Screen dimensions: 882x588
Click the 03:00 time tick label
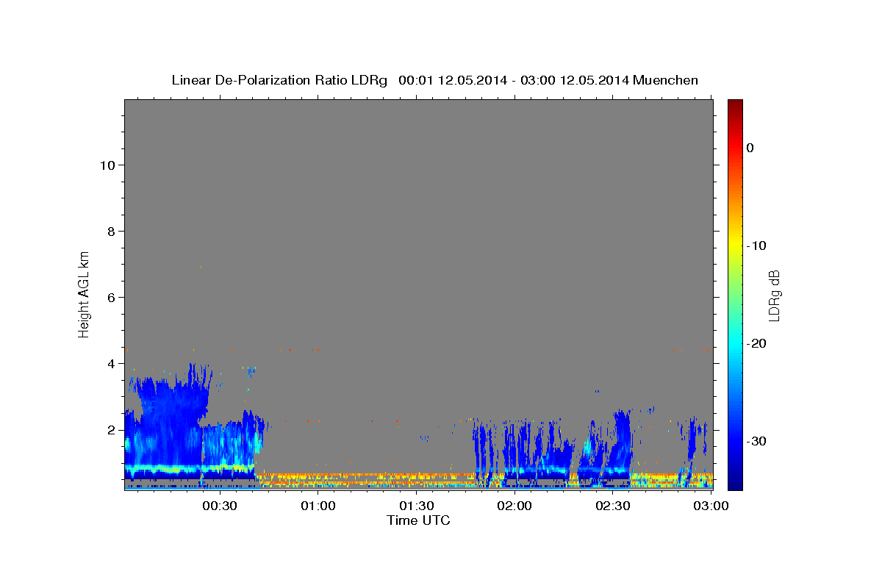tap(711, 506)
